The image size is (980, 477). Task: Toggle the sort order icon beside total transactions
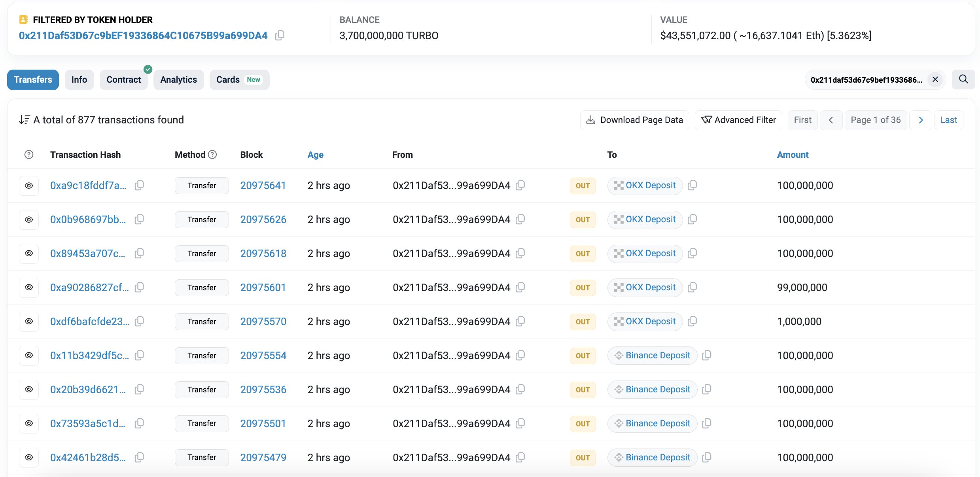25,120
